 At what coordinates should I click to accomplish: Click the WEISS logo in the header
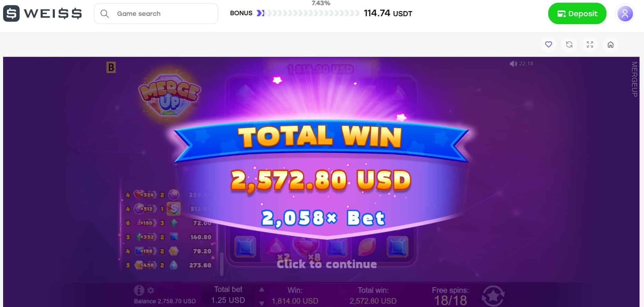pos(43,13)
